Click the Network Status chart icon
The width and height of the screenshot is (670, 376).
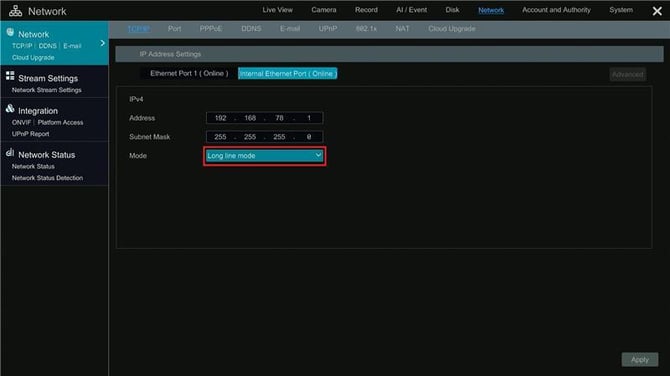(x=10, y=153)
